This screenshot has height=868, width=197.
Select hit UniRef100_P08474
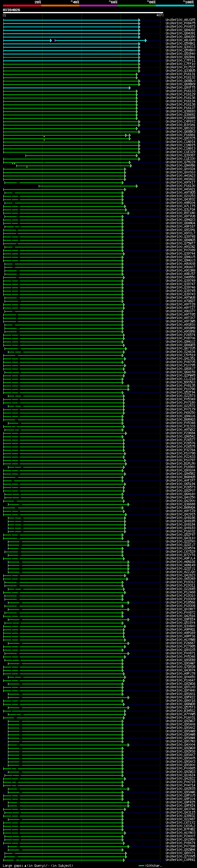180,843
